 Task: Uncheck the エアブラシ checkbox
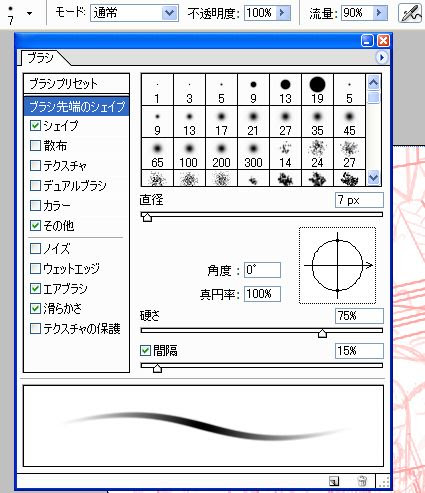[x=35, y=288]
